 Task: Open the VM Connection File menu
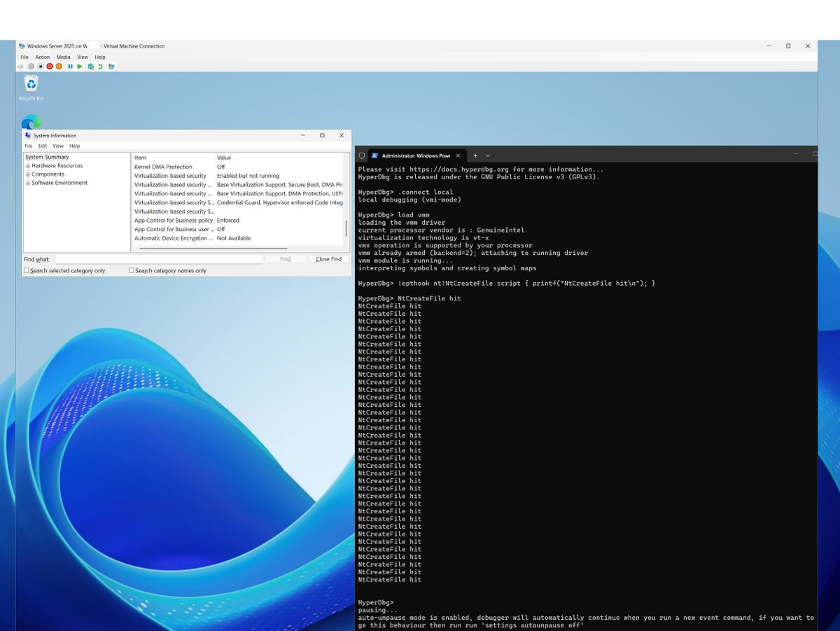point(24,57)
